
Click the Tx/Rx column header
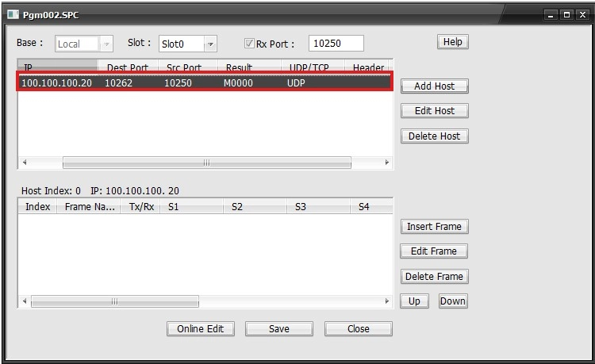140,207
